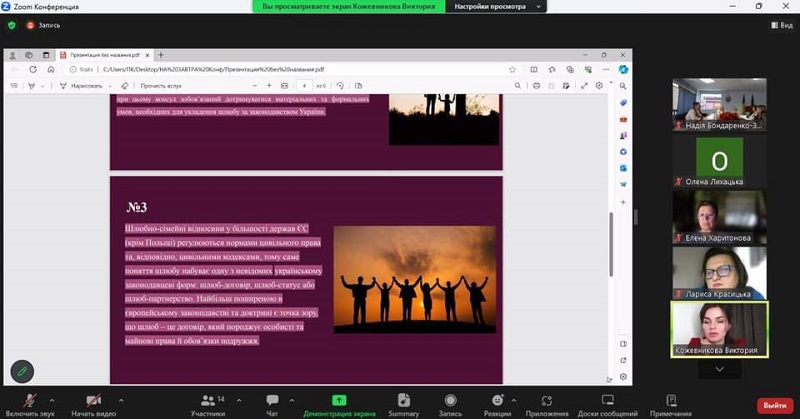Click the red Выйти leave button
The height and width of the screenshot is (419, 800).
pyautogui.click(x=774, y=404)
